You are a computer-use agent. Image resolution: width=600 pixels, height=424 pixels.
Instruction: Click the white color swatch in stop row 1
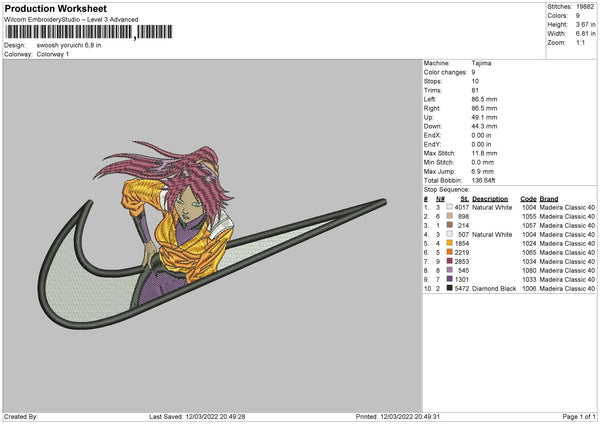point(449,207)
